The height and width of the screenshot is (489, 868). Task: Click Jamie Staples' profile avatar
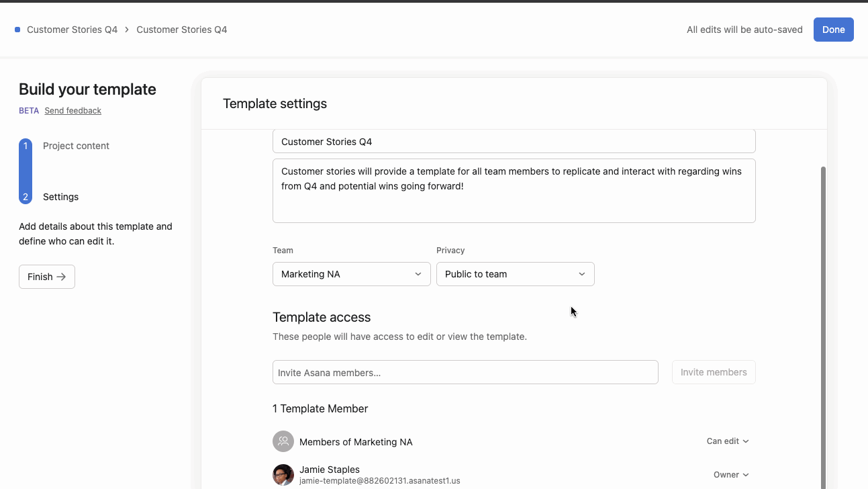click(x=283, y=474)
